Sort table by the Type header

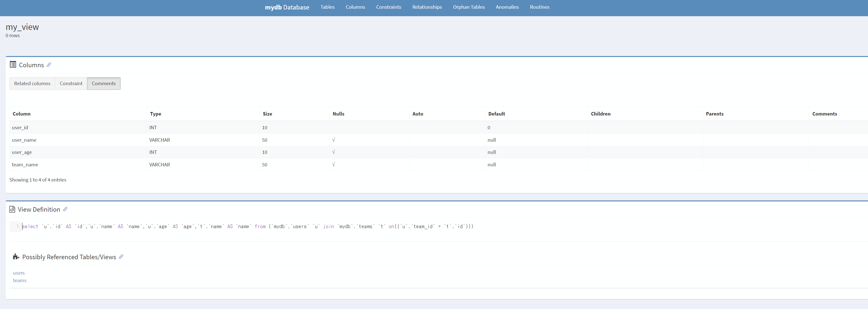[x=155, y=114]
